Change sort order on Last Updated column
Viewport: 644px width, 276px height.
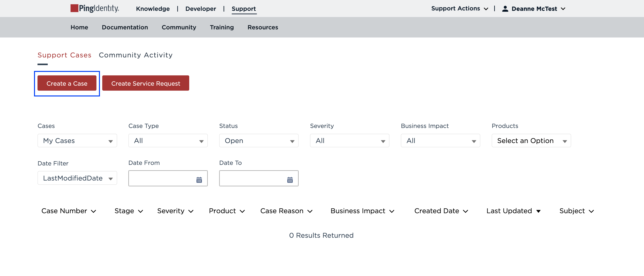(514, 211)
